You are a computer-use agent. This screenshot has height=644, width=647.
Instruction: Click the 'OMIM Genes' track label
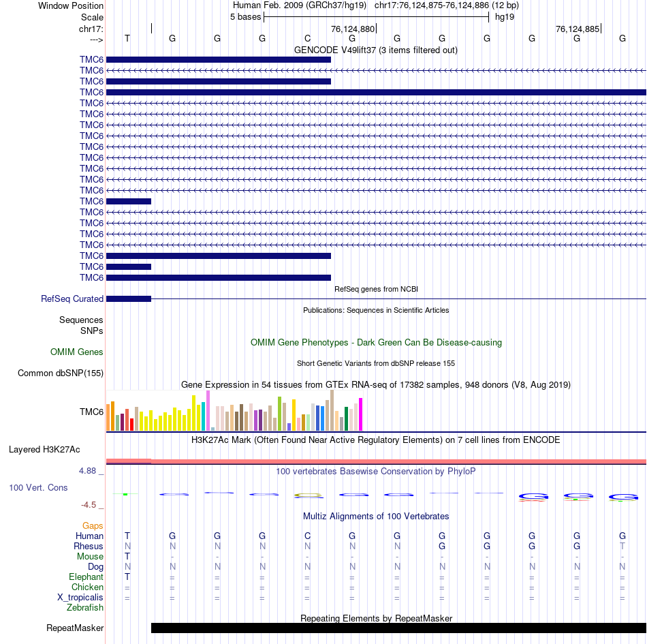pos(76,352)
